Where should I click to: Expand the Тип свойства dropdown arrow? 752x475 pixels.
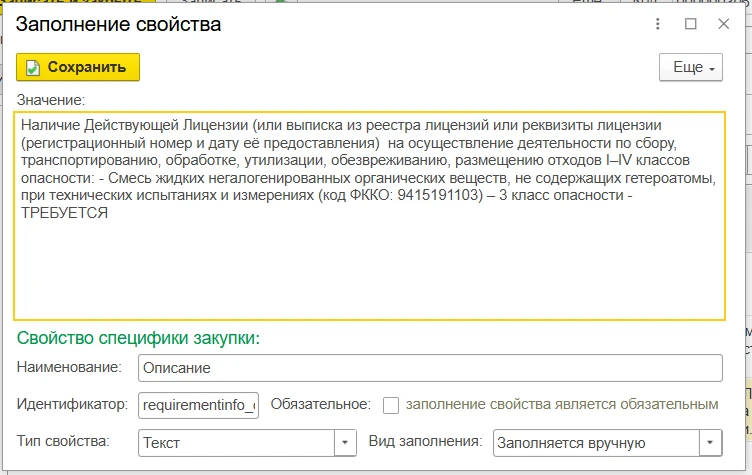(x=345, y=442)
